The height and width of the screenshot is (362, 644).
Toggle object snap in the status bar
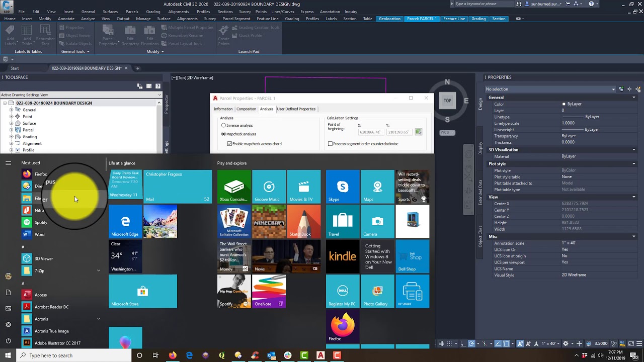pyautogui.click(x=507, y=343)
